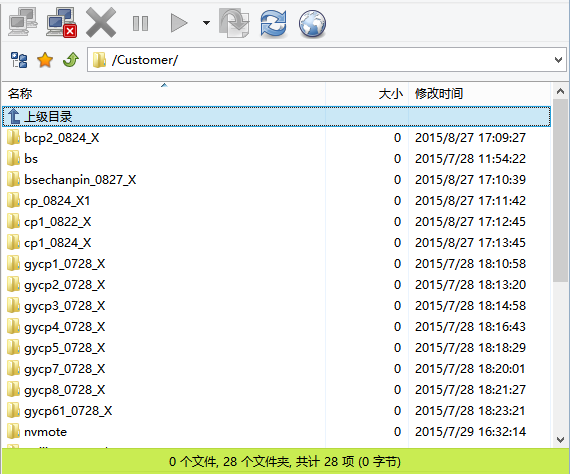Click the connect to server icon
570x474 pixels.
23,23
